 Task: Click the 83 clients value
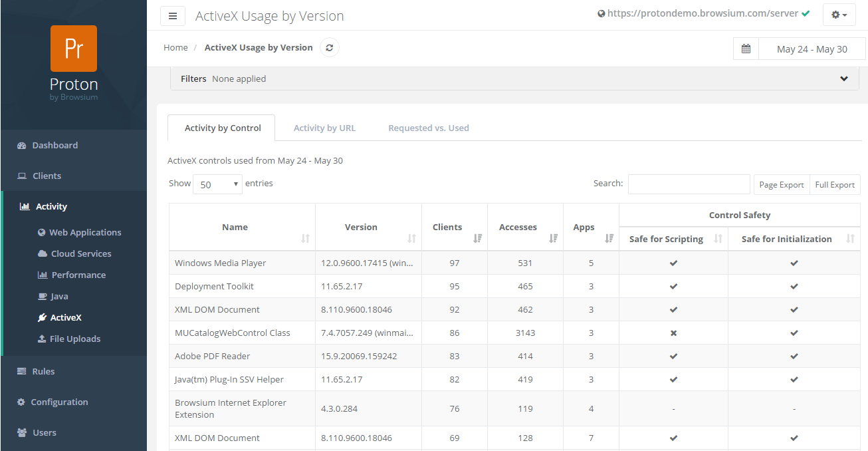(455, 356)
